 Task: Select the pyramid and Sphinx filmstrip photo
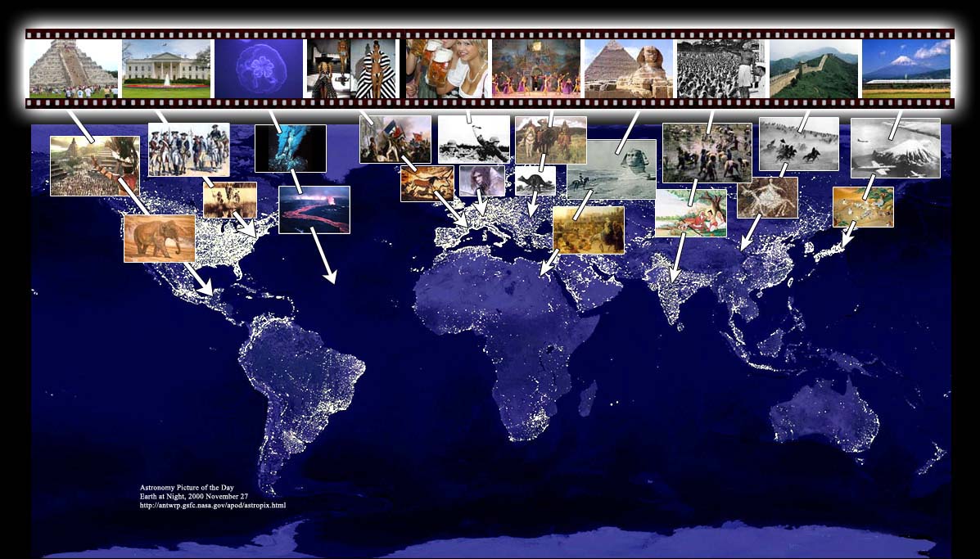coord(628,68)
